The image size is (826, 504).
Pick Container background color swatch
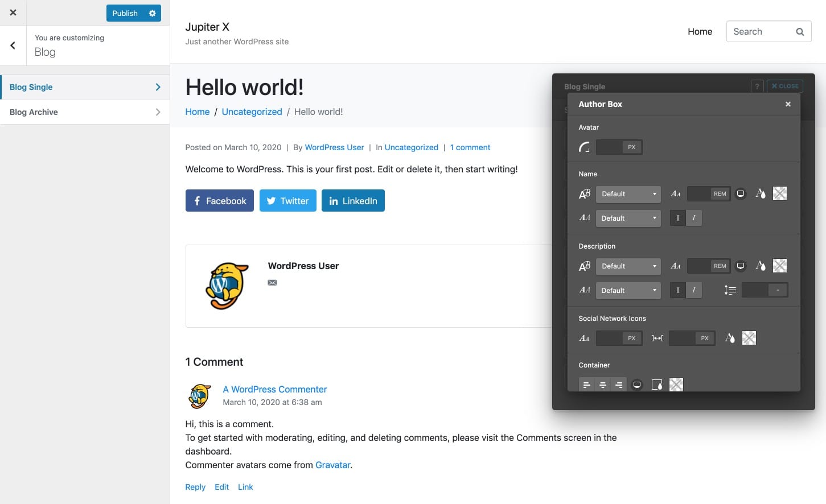pos(676,385)
